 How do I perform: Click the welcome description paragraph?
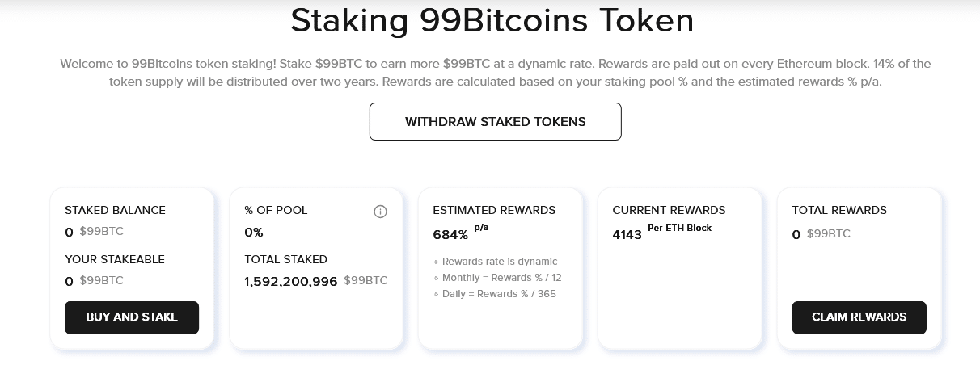496,73
